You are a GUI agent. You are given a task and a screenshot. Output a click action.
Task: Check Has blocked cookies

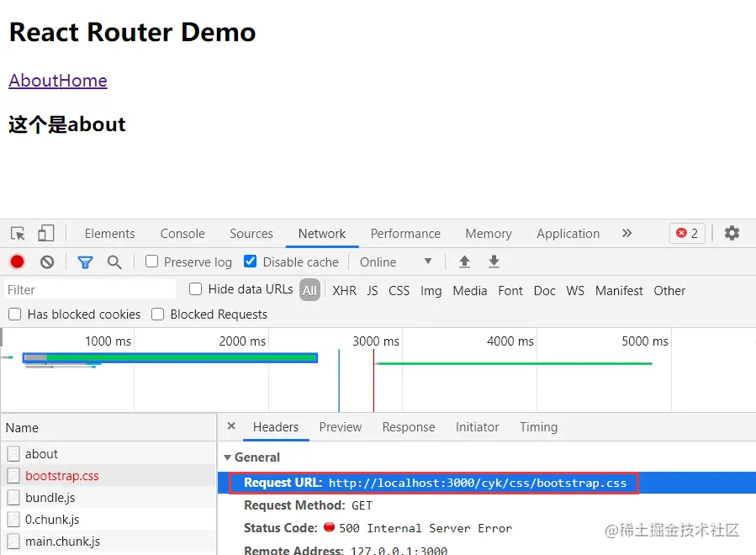15,314
